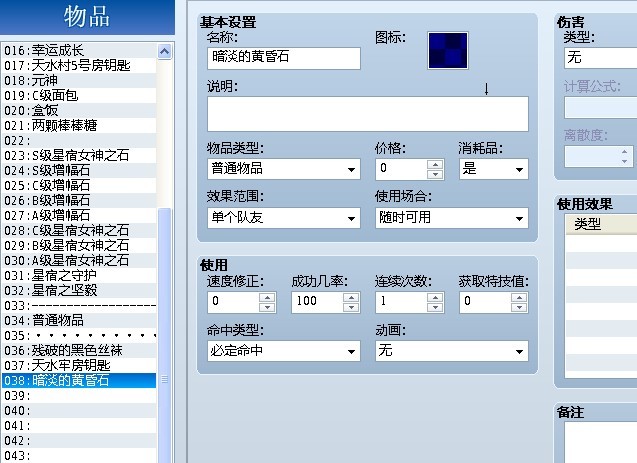Select item 036:残破的黑色丝袜

(x=79, y=351)
